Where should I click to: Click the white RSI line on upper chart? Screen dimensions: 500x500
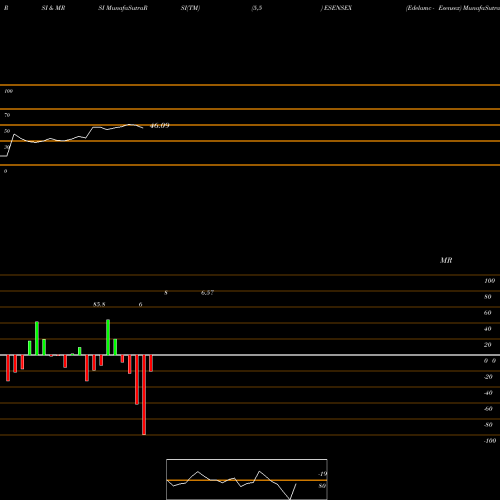(72, 139)
